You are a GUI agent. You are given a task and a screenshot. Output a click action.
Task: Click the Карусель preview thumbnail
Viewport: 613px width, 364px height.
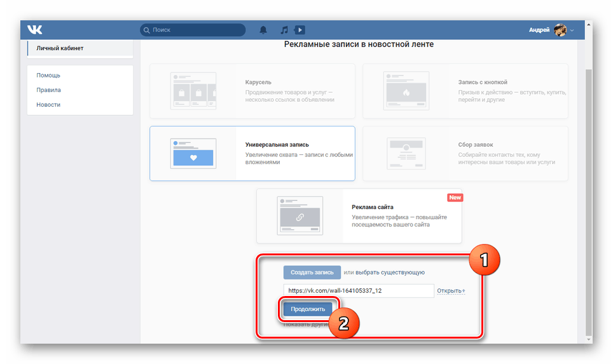click(193, 91)
